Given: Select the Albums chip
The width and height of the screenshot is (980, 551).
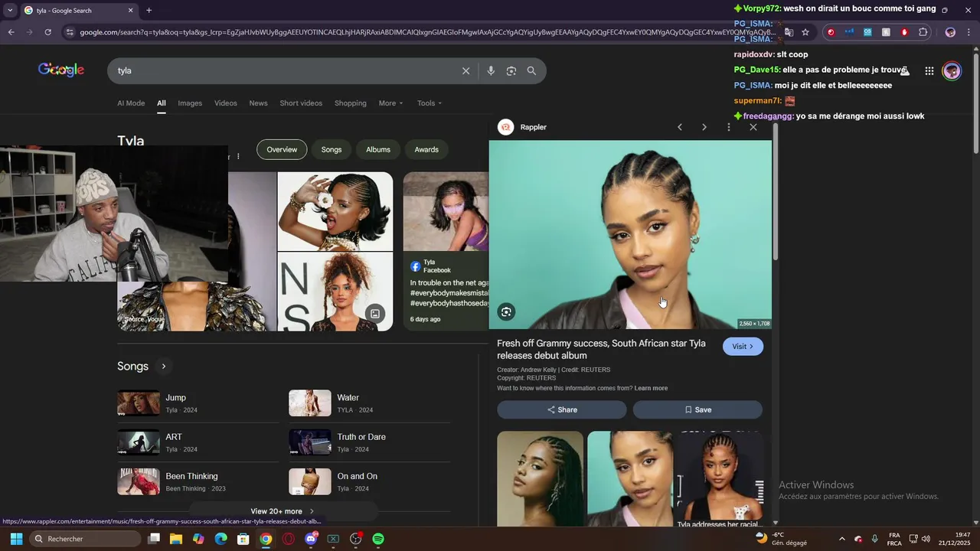Looking at the screenshot, I should (378, 149).
